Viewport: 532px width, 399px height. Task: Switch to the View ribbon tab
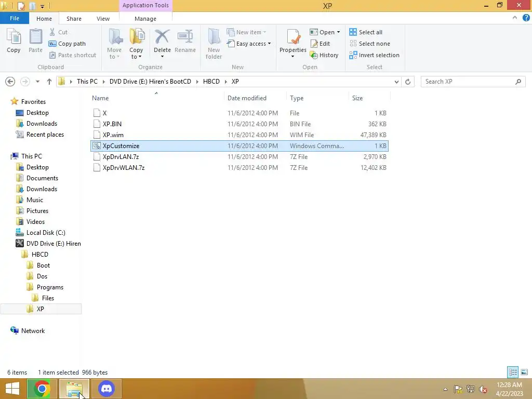(103, 19)
